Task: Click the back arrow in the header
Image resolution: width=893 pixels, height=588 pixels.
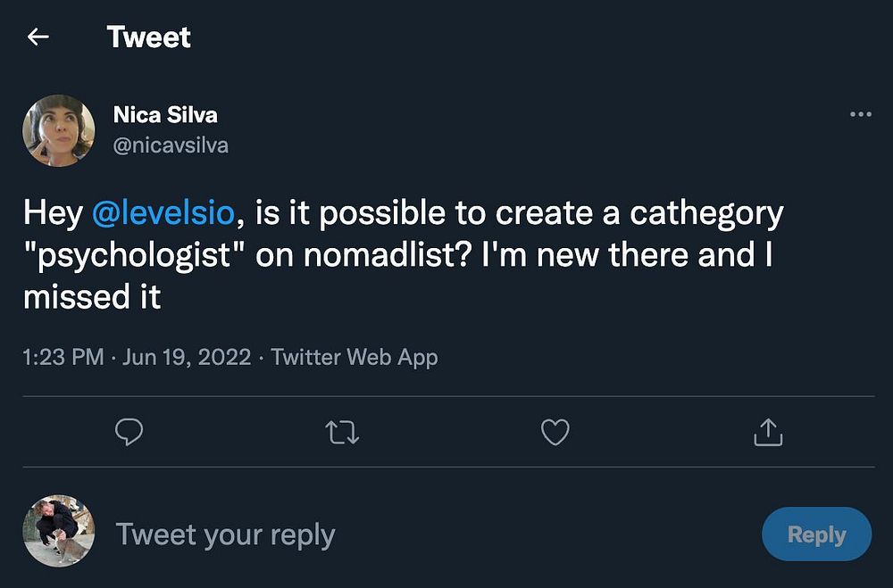Action: [x=38, y=37]
